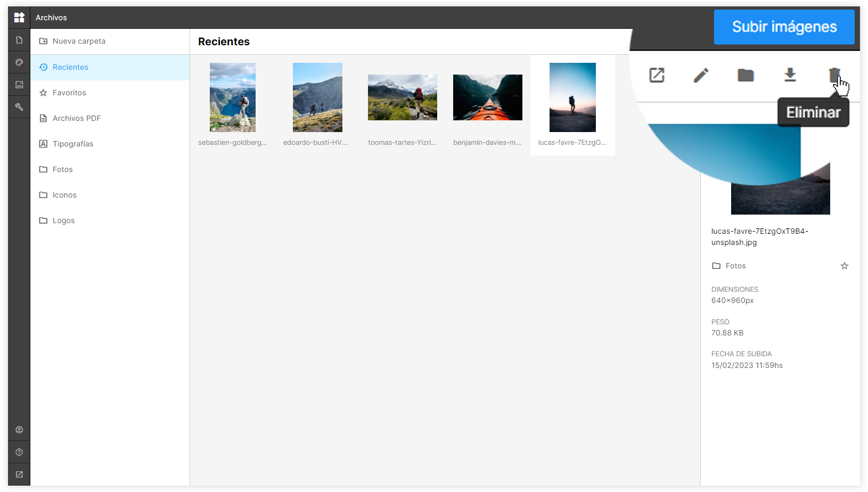This screenshot has height=492, width=868.
Task: Open the image files icon in dark sidebar
Action: [x=19, y=85]
